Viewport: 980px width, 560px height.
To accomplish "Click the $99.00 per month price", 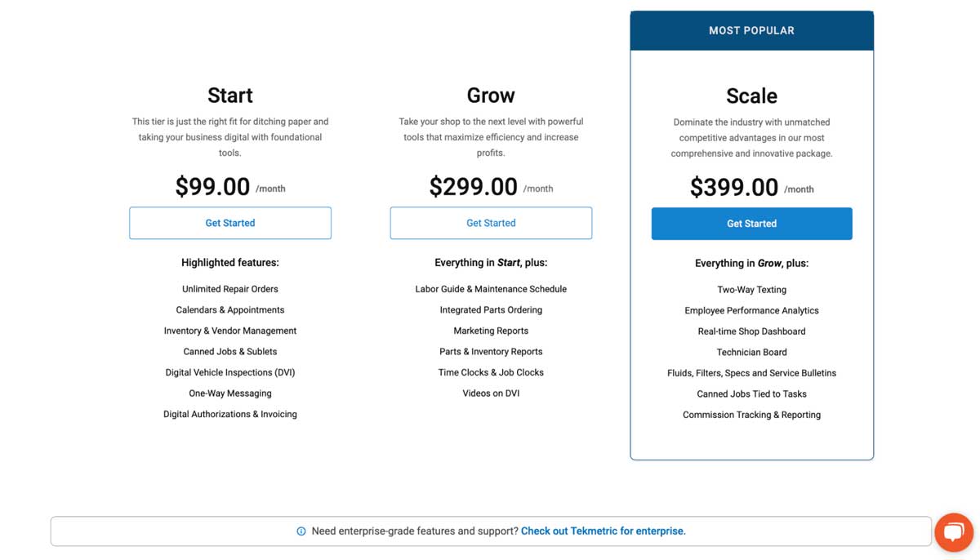I will [x=212, y=187].
